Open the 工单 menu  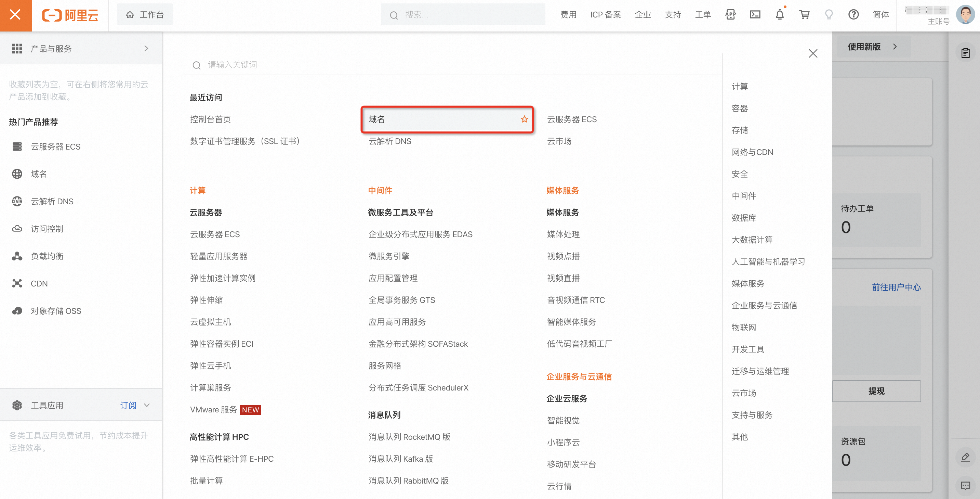tap(703, 15)
